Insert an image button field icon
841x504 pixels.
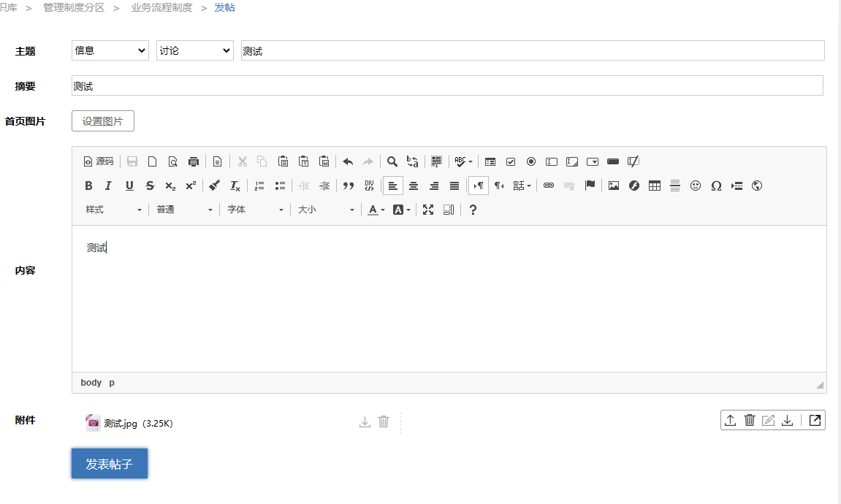pos(633,161)
